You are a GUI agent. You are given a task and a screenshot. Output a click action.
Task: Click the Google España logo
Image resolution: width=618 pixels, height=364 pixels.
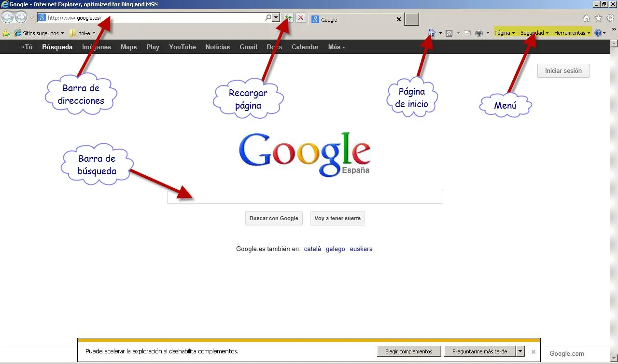305,154
